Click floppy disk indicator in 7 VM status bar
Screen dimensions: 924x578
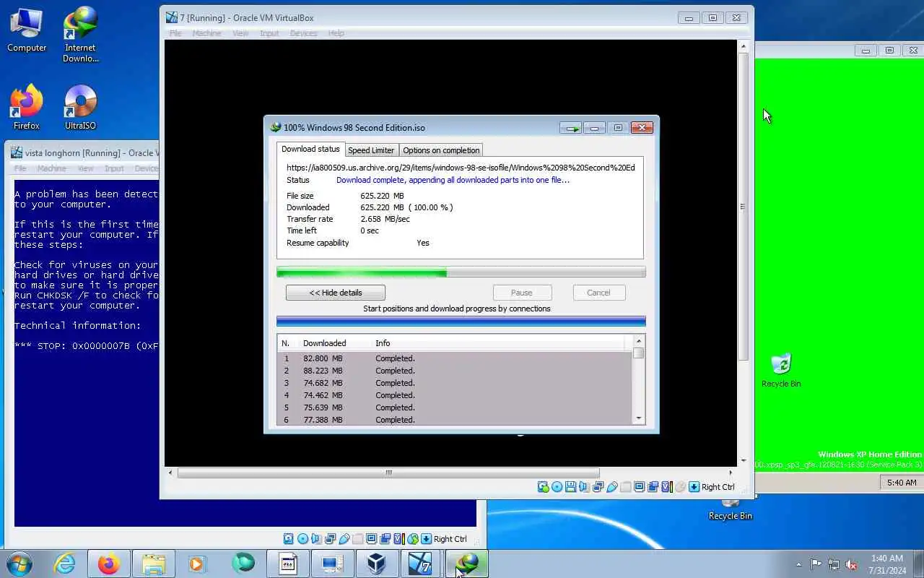(570, 487)
